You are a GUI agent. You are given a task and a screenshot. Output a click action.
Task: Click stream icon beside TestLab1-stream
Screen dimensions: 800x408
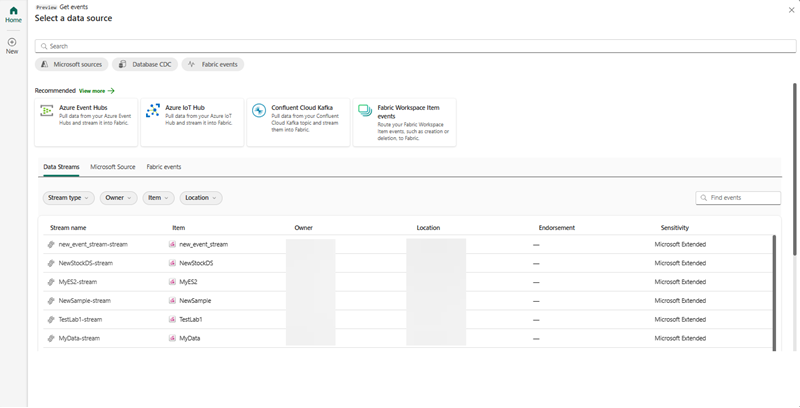pos(51,320)
